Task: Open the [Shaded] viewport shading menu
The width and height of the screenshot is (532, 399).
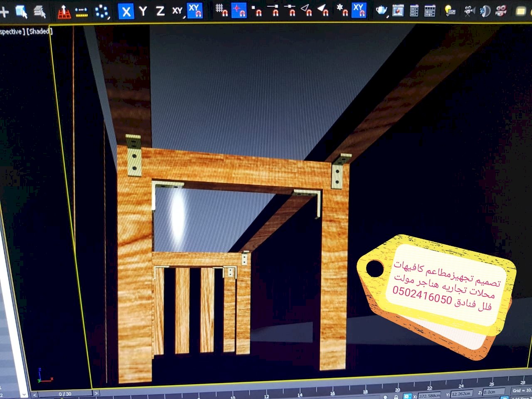Action: (39, 32)
